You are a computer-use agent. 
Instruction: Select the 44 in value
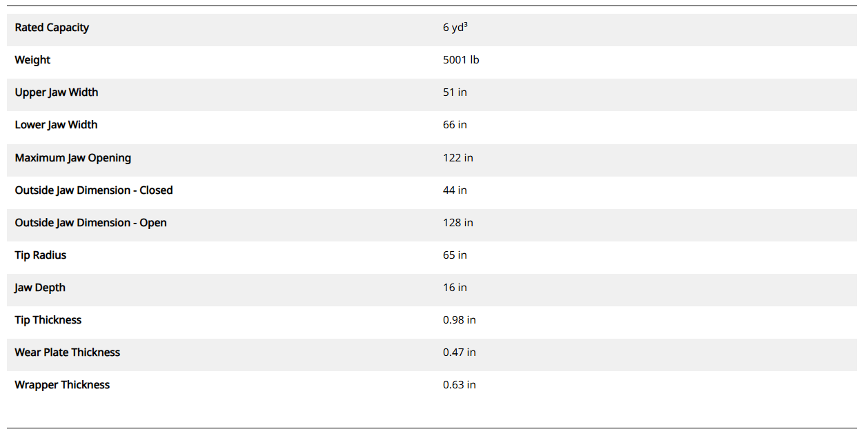tap(455, 190)
